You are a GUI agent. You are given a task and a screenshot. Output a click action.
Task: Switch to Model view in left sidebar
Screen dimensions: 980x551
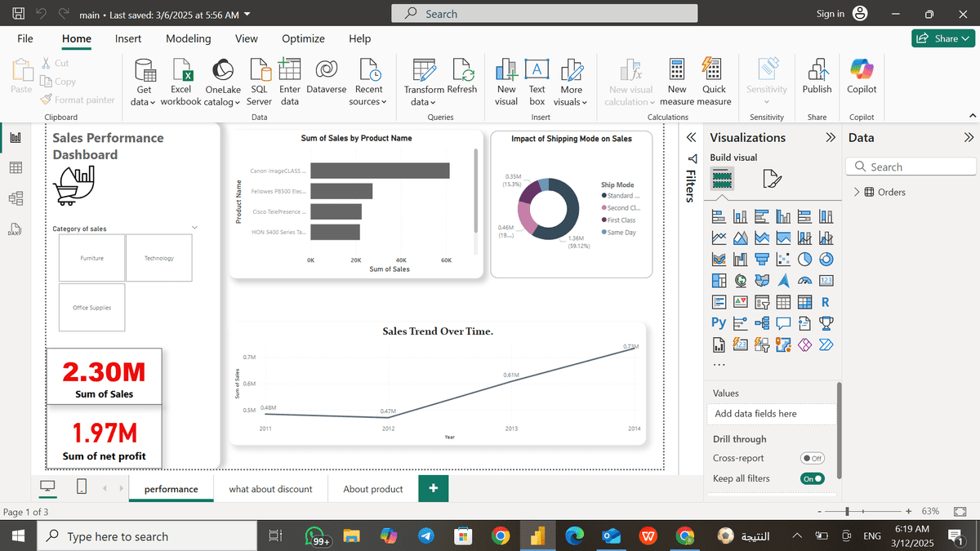coord(15,198)
